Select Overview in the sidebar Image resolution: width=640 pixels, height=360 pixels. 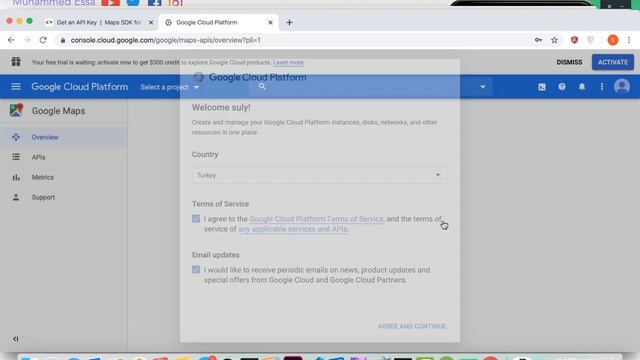point(64,137)
